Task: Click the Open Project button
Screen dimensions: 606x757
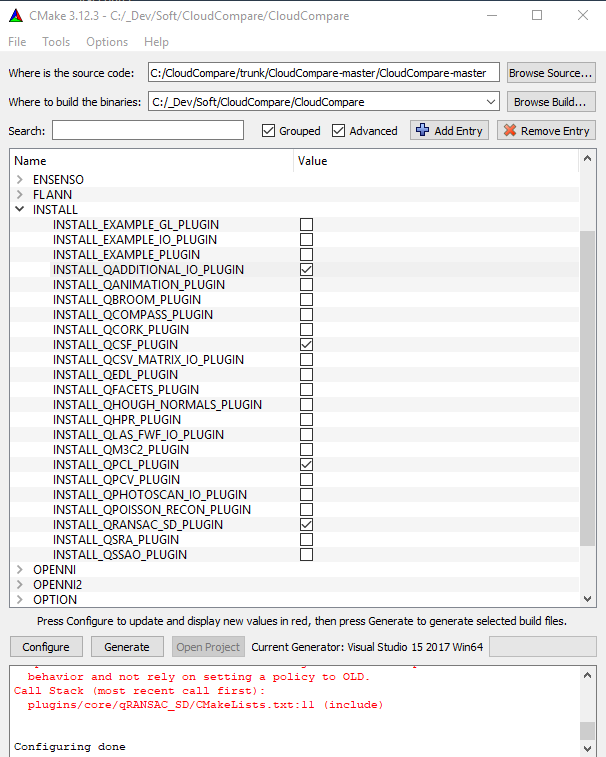Action: pos(208,647)
